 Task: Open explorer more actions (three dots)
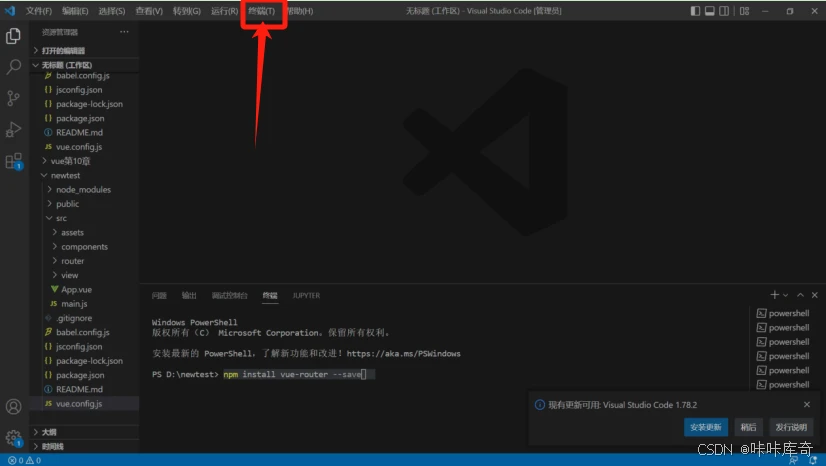[x=124, y=32]
